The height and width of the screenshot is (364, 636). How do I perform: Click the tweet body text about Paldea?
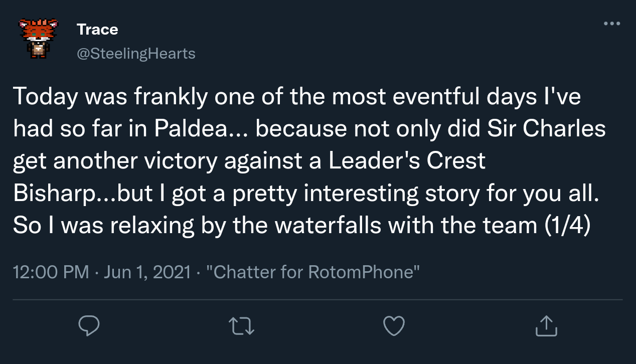[301, 160]
